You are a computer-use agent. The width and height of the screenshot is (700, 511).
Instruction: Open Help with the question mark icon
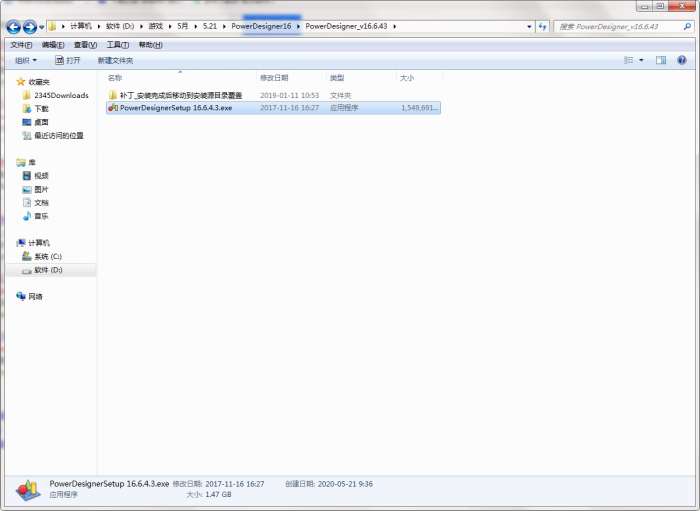tap(682, 60)
